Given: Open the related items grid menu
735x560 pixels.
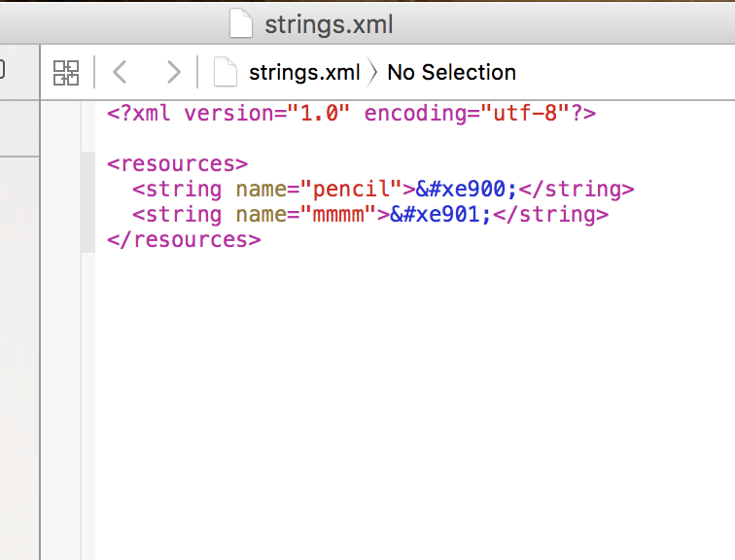Looking at the screenshot, I should pyautogui.click(x=66, y=72).
